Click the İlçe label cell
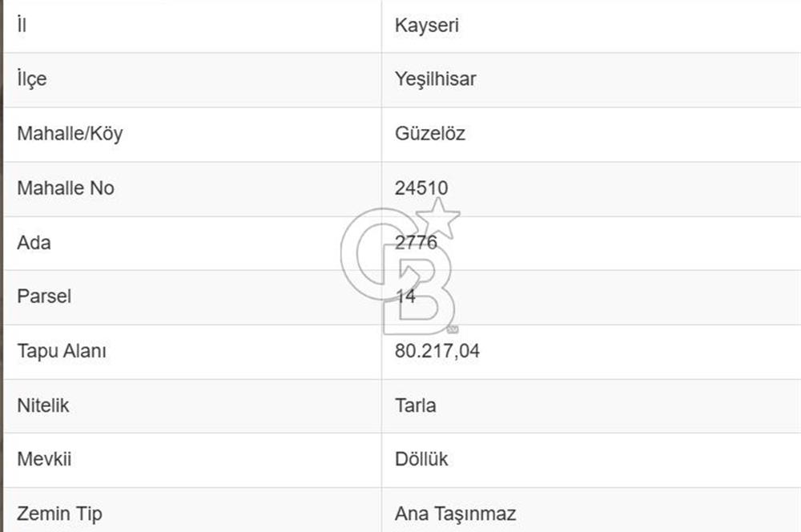 pyautogui.click(x=31, y=79)
